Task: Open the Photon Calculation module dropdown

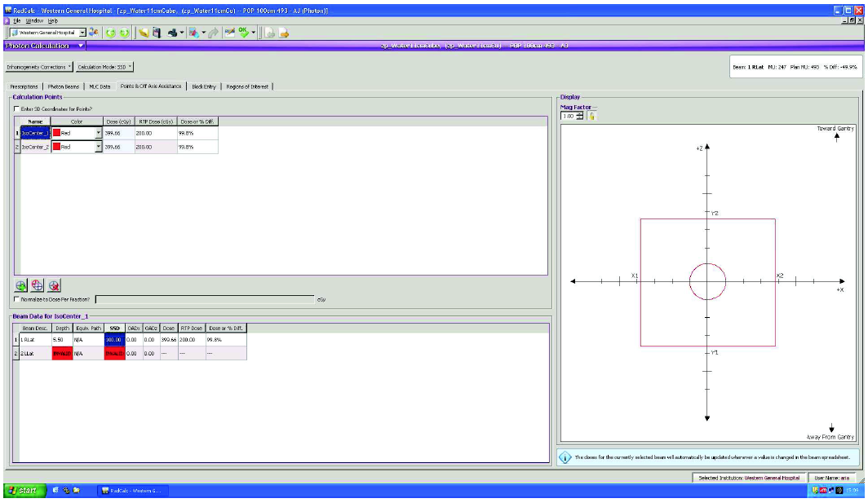Action: pyautogui.click(x=80, y=46)
